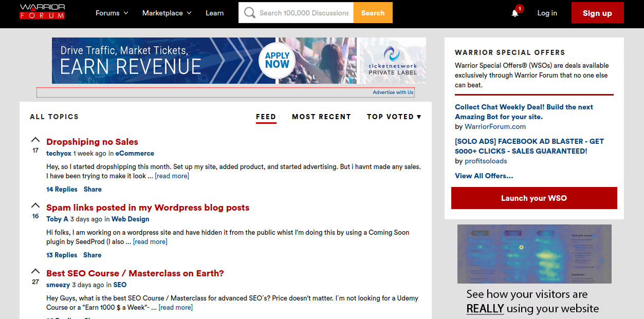Click the Launch your WSO button
Image resolution: width=644 pixels, height=319 pixels.
(534, 198)
